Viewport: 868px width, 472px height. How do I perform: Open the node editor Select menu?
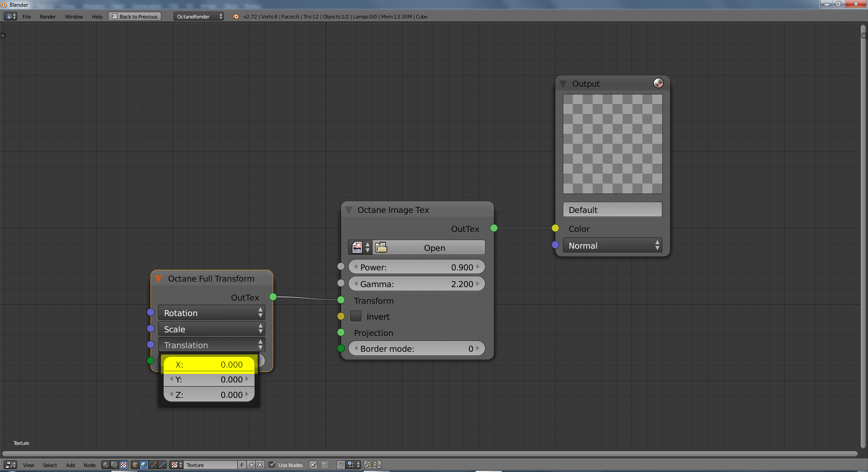[x=50, y=465]
